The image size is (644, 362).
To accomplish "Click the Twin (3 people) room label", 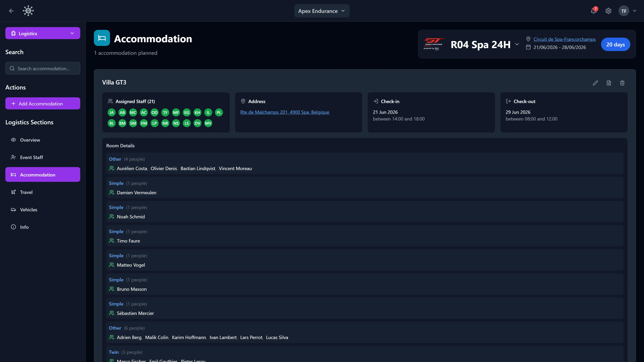I will (x=125, y=352).
